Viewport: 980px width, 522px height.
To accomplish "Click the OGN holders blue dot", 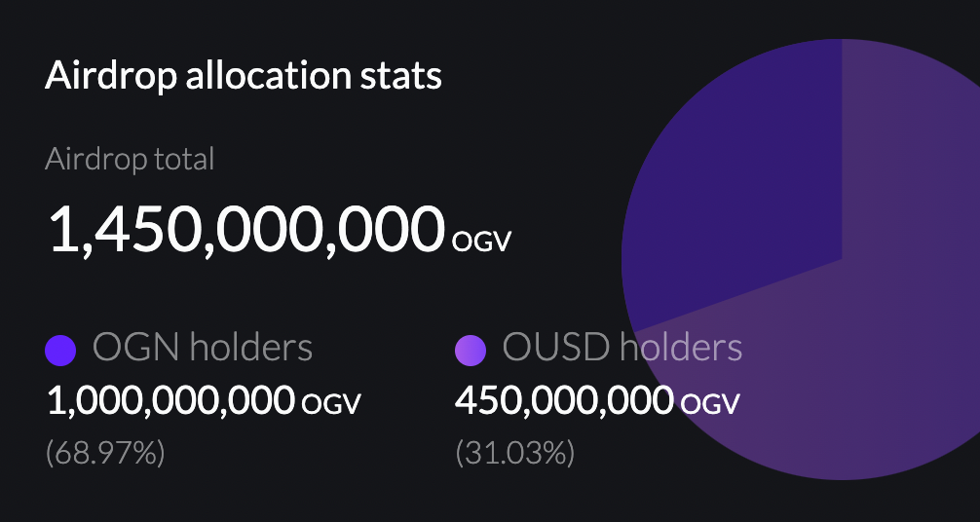I will [x=60, y=350].
